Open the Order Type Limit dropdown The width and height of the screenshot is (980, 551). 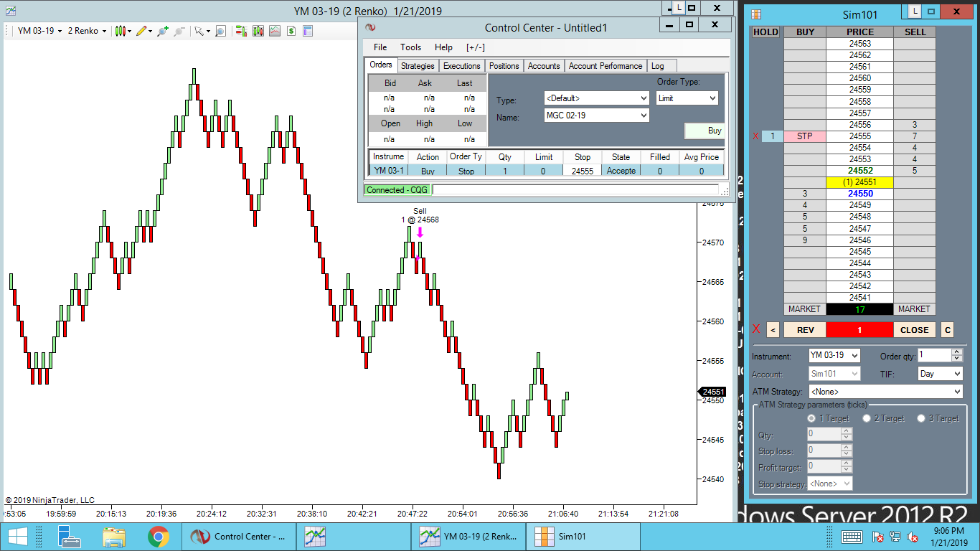tap(687, 98)
